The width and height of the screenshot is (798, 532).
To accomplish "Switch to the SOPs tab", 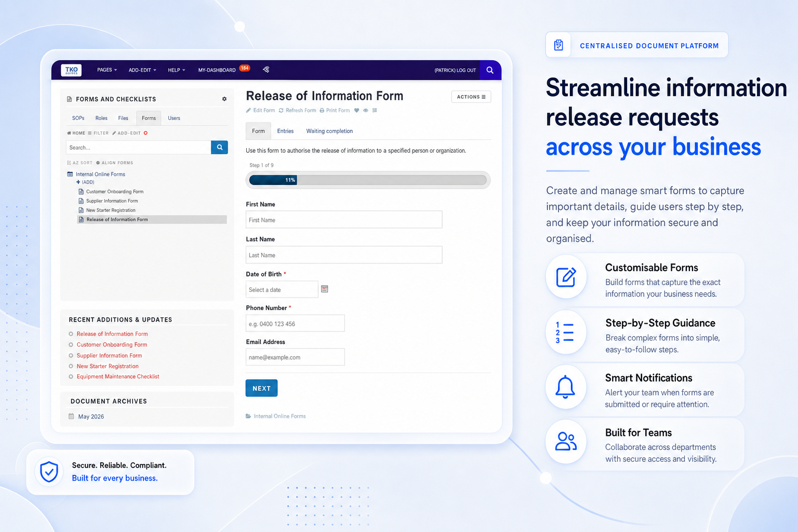I will coord(78,118).
